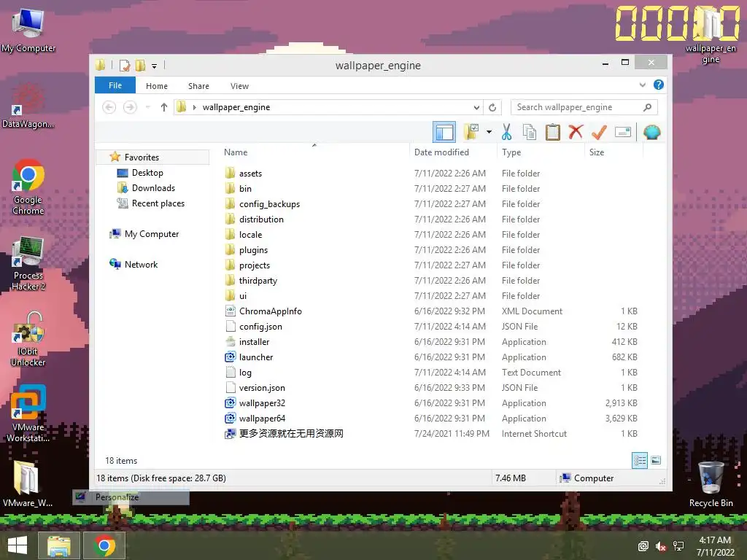Select the Chinese-named Internet Shortcut file
The width and height of the screenshot is (747, 560).
(291, 433)
